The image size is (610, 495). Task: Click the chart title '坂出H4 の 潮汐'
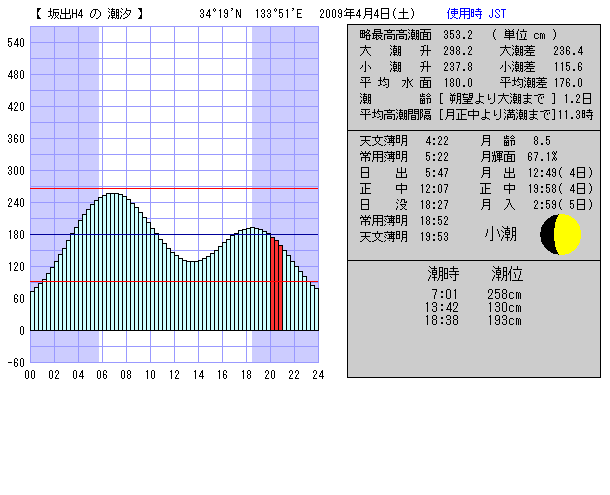(x=89, y=14)
